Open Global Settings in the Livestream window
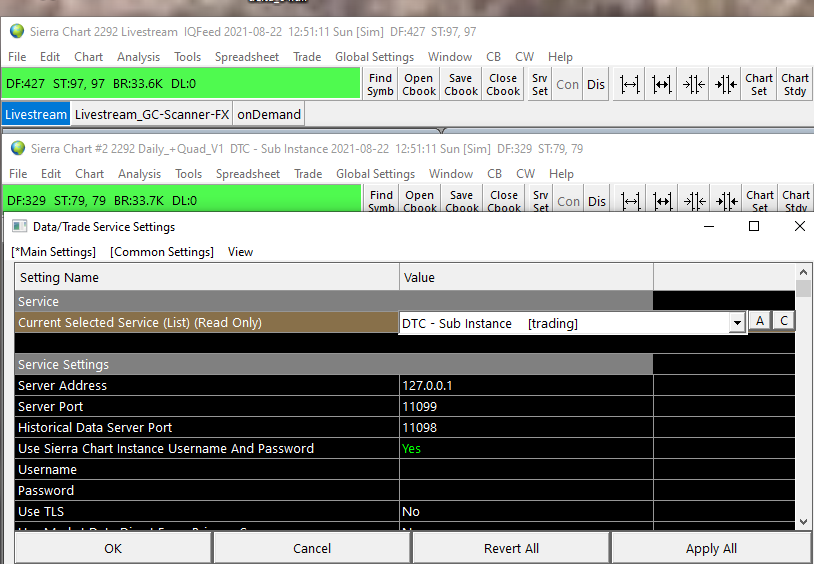Image resolution: width=814 pixels, height=564 pixels. pos(374,57)
